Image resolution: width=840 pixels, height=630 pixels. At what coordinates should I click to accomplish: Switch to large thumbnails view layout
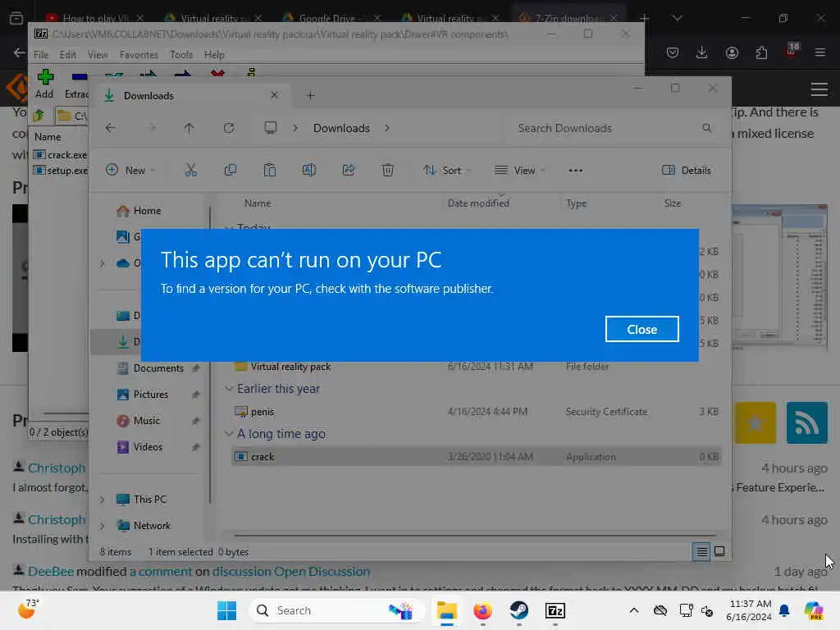719,551
